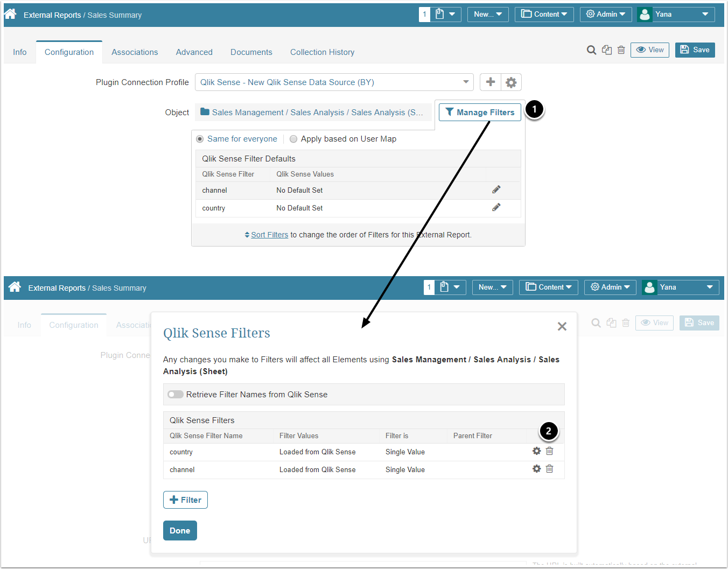
Task: Click the home icon in the upper page header
Action: point(10,14)
